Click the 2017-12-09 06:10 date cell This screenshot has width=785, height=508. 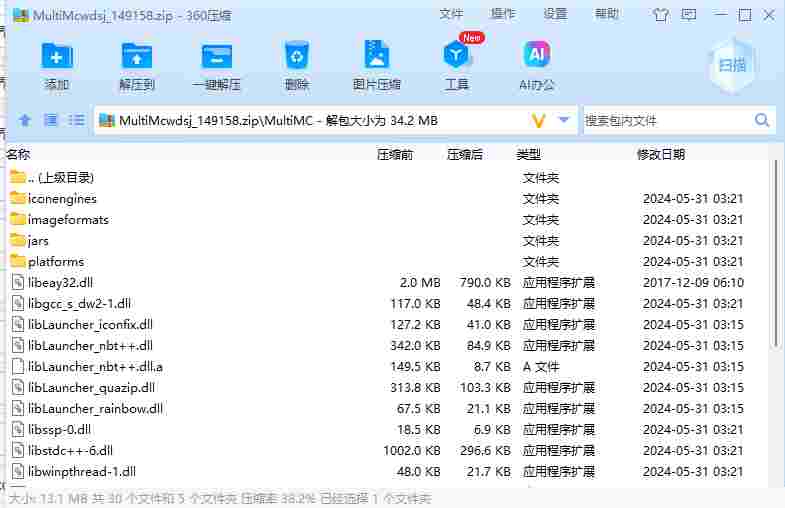point(693,282)
